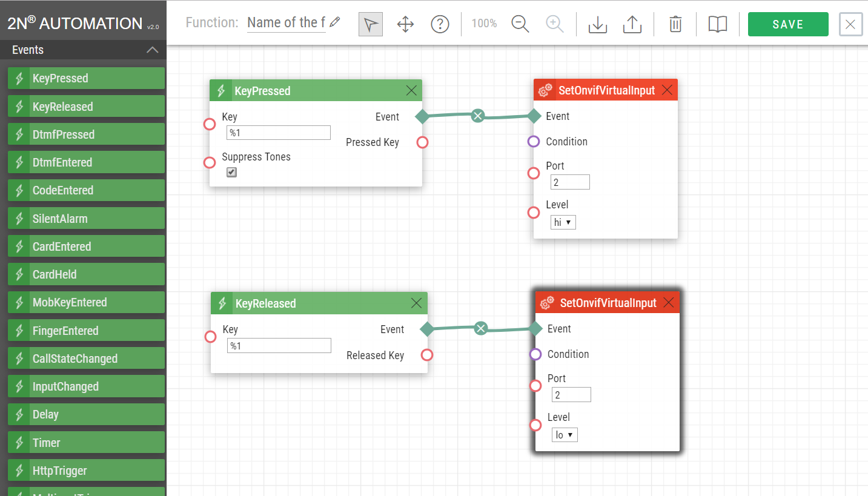
Task: Edit function name with pencil icon
Action: click(335, 23)
